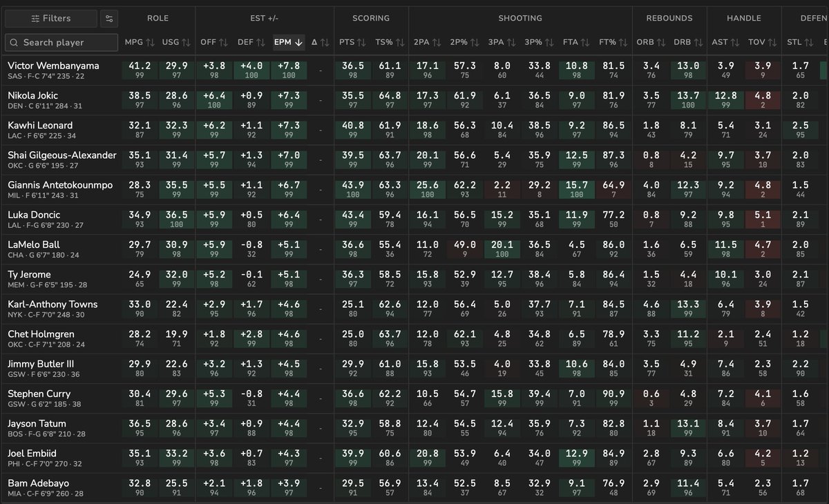Open Victor Wembanyama player page
The height and width of the screenshot is (504, 829).
pyautogui.click(x=53, y=66)
